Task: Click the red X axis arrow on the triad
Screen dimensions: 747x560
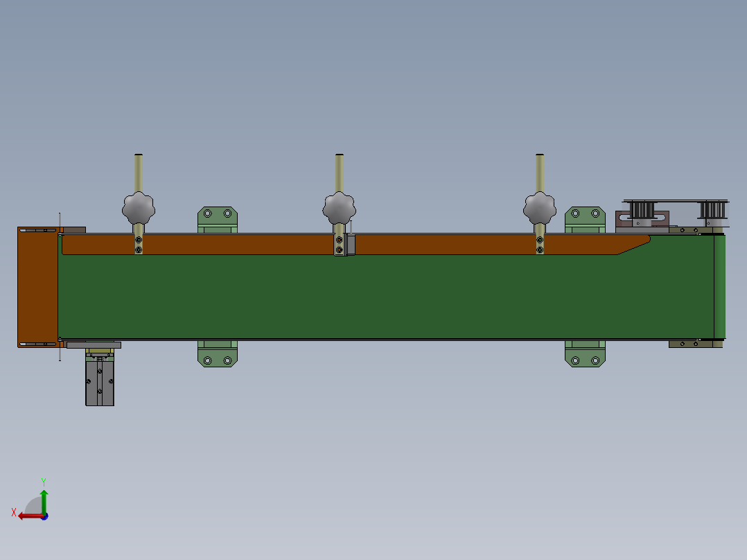Action: click(30, 516)
